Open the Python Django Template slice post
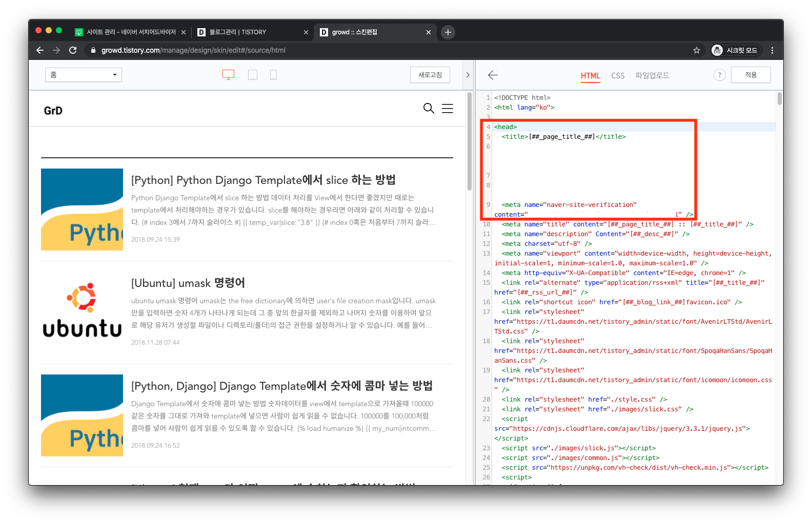 pyautogui.click(x=263, y=180)
